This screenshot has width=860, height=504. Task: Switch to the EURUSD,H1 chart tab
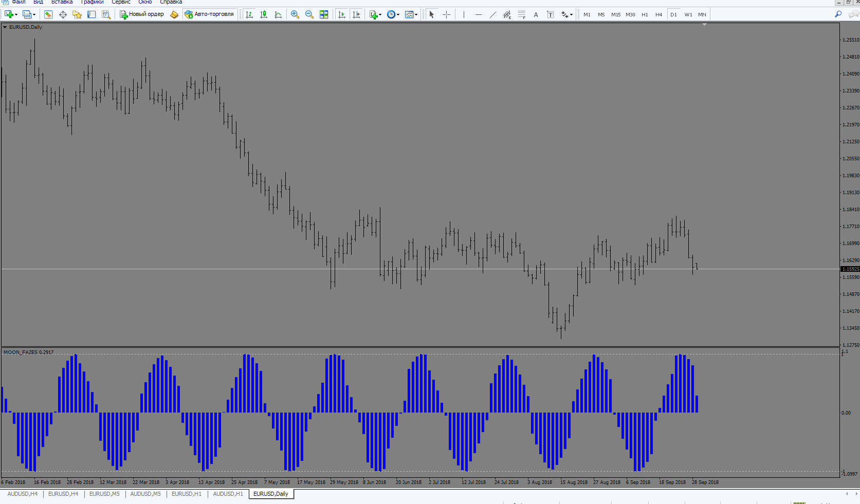[x=187, y=494]
